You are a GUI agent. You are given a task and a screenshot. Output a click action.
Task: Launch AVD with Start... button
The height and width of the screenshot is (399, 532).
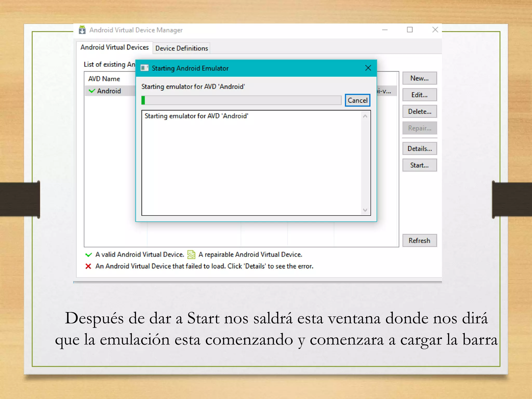pyautogui.click(x=420, y=165)
